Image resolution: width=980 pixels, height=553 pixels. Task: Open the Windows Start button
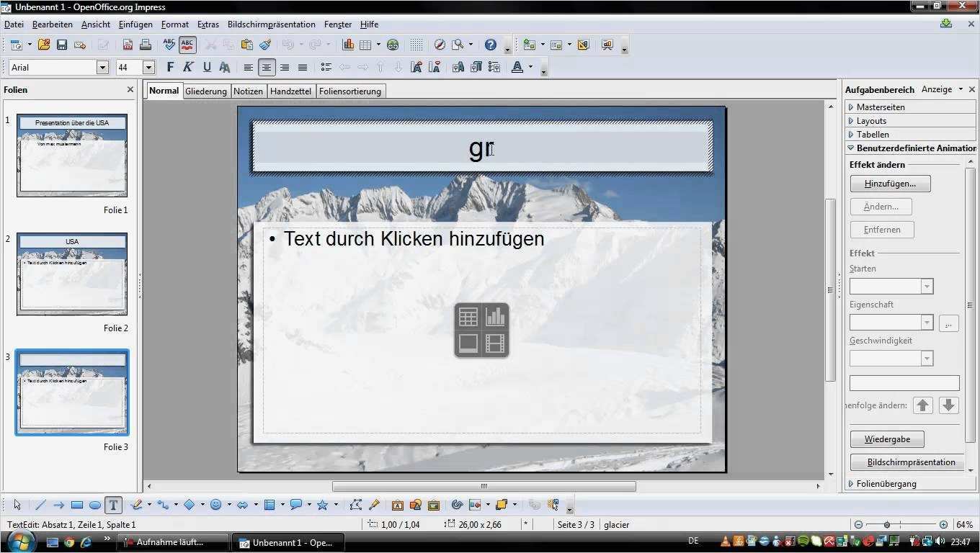[22, 541]
